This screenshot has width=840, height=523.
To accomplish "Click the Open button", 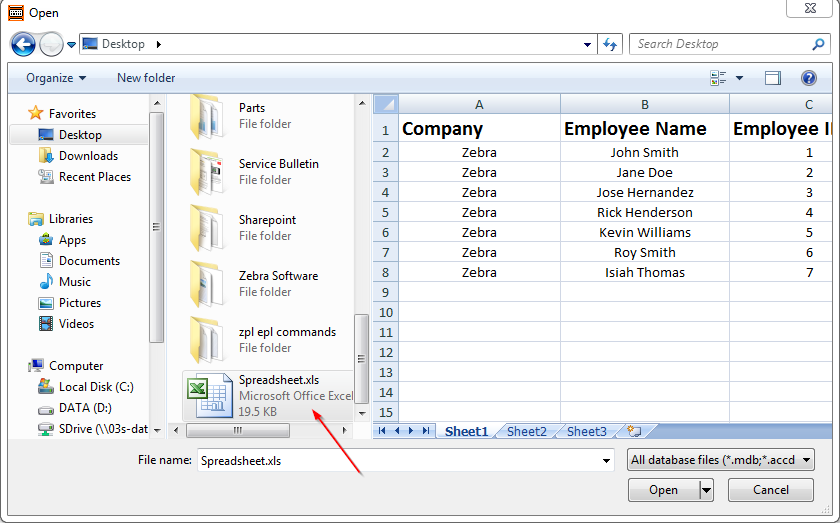I will click(x=663, y=490).
